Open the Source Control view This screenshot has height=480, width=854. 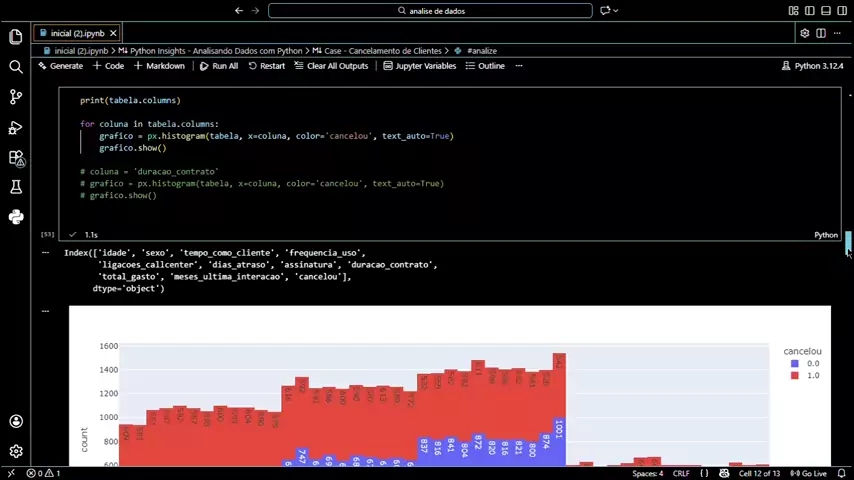(x=16, y=97)
